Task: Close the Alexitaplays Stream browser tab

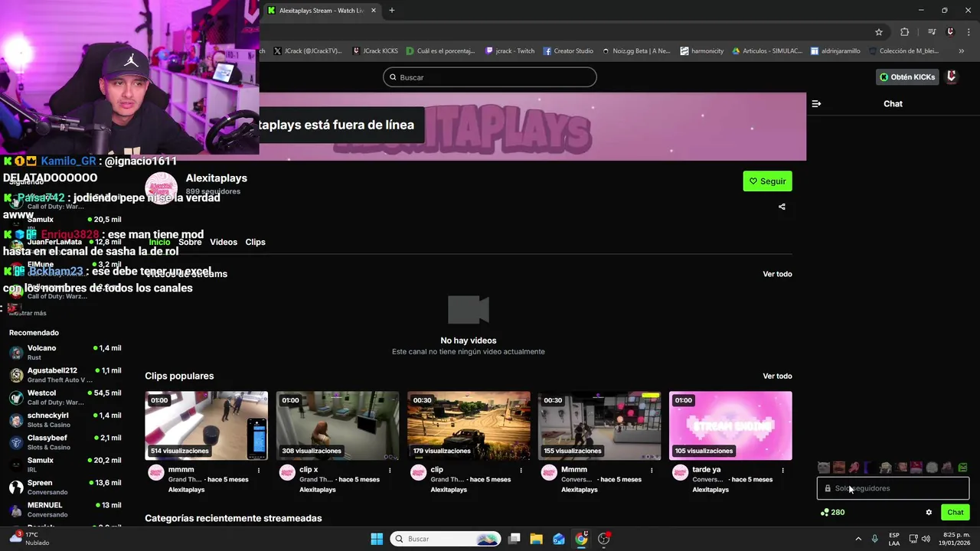Action: pyautogui.click(x=374, y=11)
